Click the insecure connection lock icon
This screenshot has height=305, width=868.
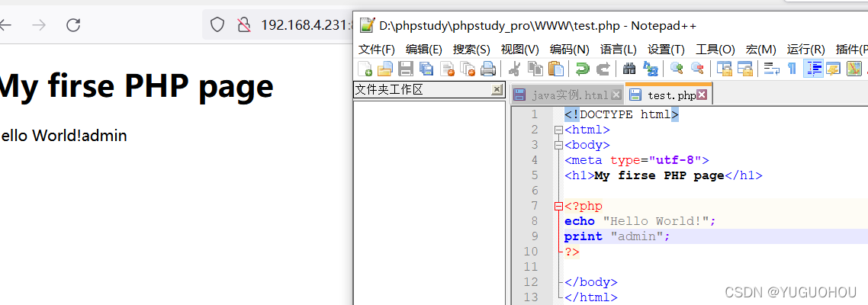click(243, 25)
